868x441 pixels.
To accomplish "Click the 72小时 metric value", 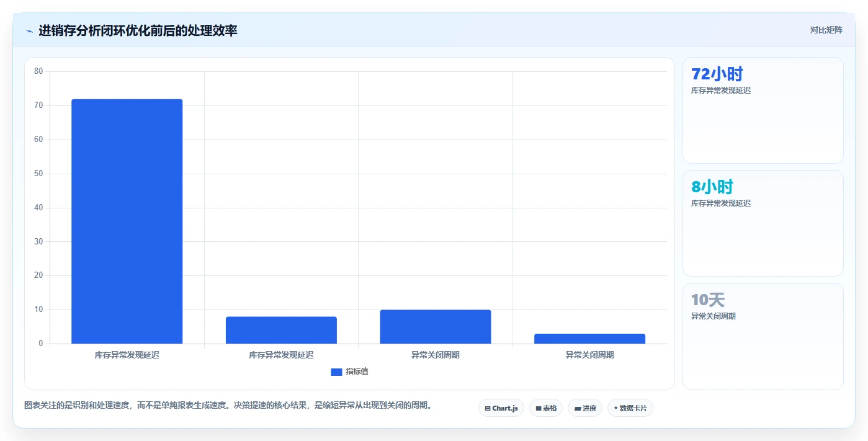I will tap(717, 74).
